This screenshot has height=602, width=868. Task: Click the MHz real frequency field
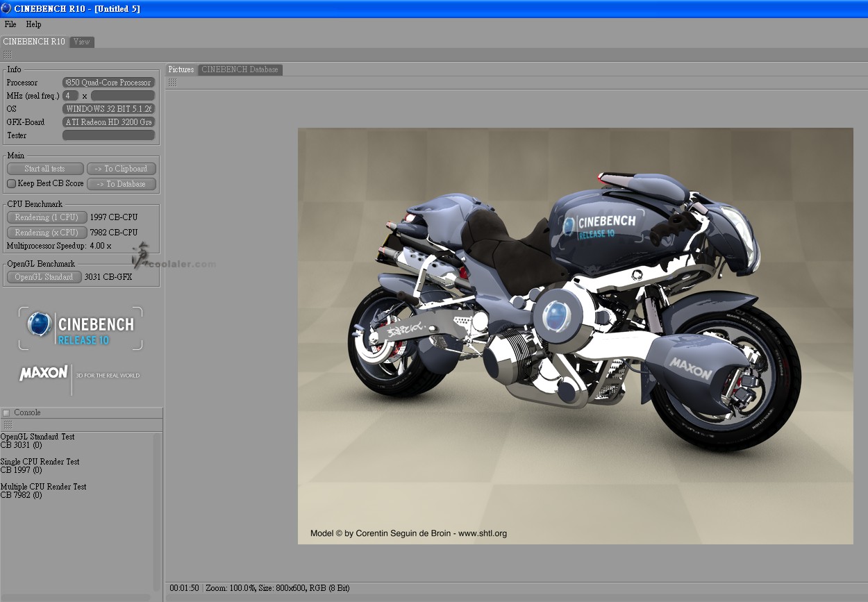click(x=123, y=96)
